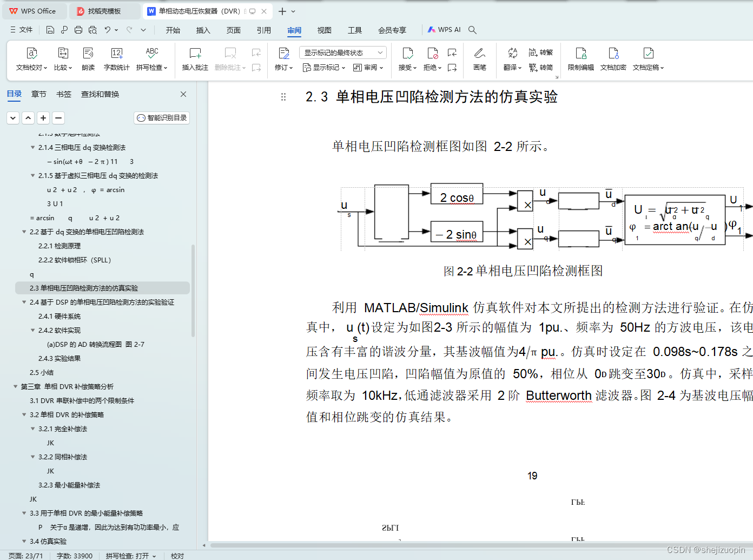This screenshot has width=753, height=560.
Task: Convert text with 转简 button
Action: (x=541, y=68)
